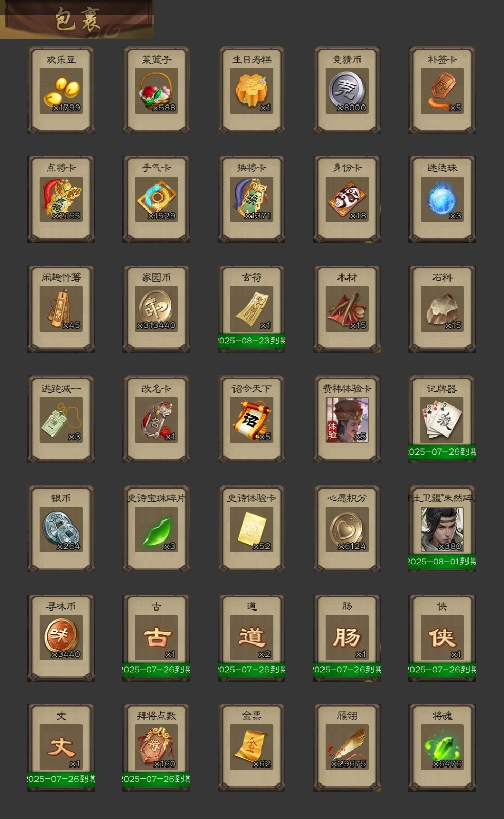Open the 诏令天下 scroll item

coord(251,419)
